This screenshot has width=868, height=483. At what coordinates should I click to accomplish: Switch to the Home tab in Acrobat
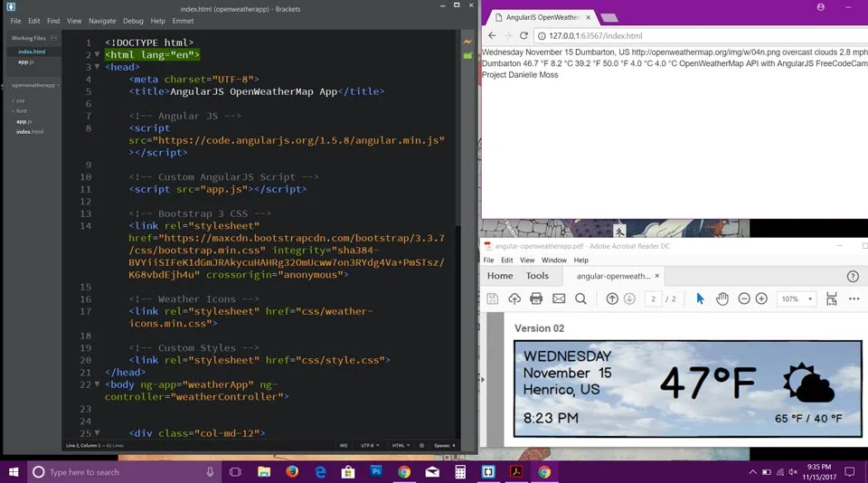click(500, 276)
